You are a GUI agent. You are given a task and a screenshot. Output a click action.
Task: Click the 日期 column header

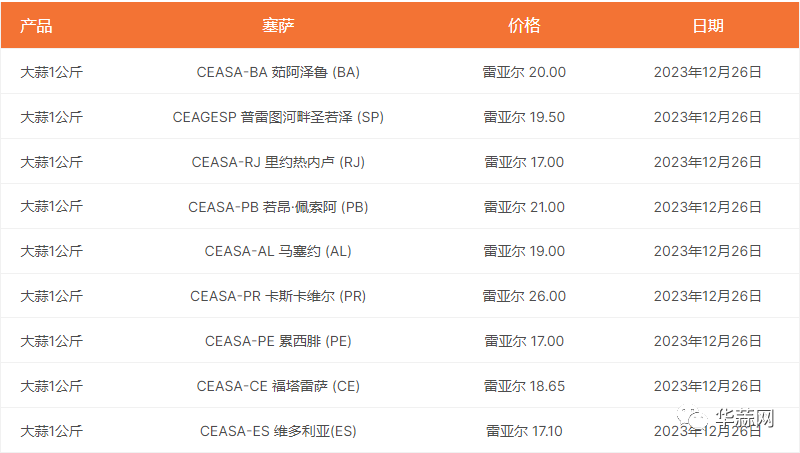click(708, 26)
